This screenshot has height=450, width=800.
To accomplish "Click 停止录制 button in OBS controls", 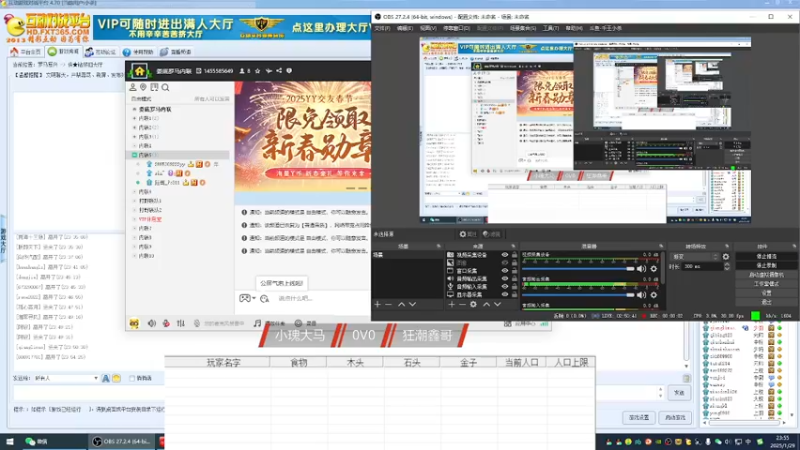I will point(766,266).
